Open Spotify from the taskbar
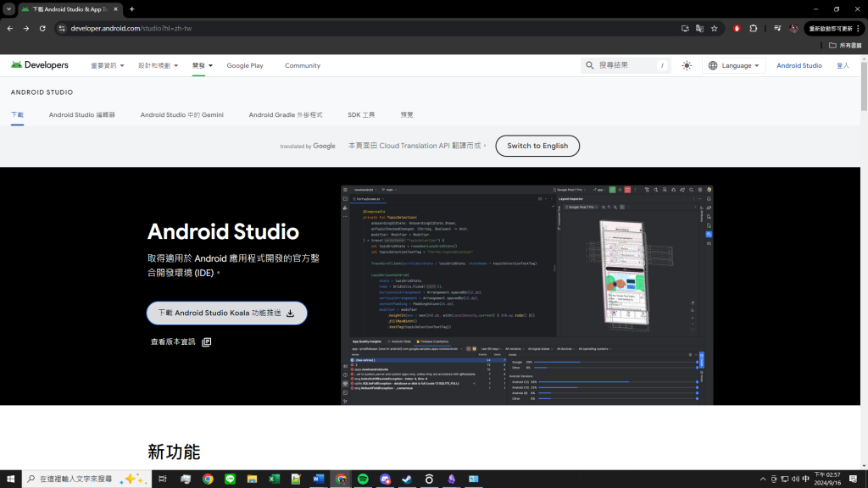This screenshot has width=868, height=488. click(363, 480)
